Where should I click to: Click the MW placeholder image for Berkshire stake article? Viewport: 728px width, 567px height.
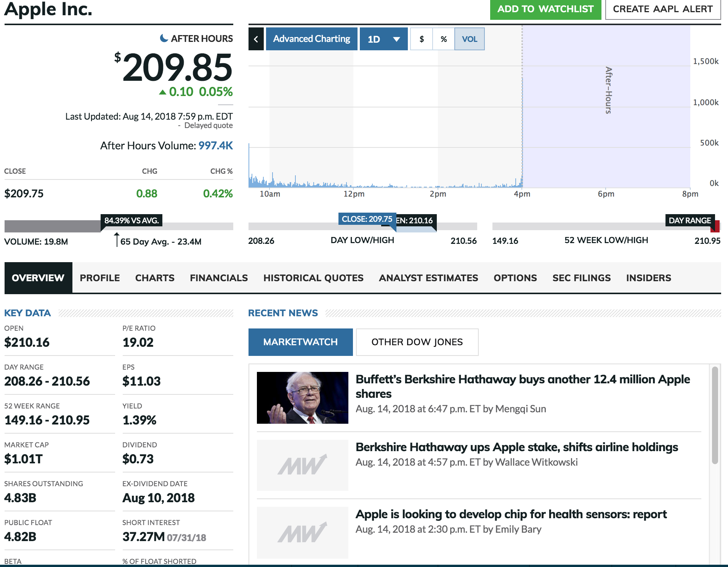[x=302, y=465]
